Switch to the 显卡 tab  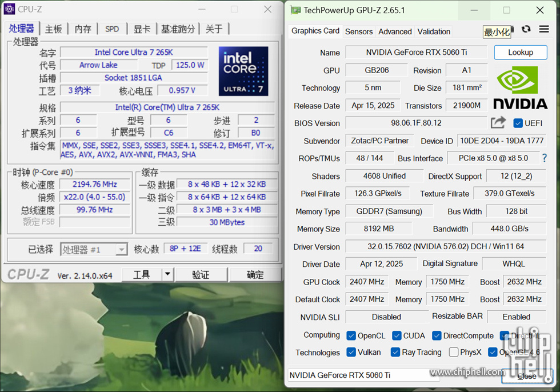[142, 29]
